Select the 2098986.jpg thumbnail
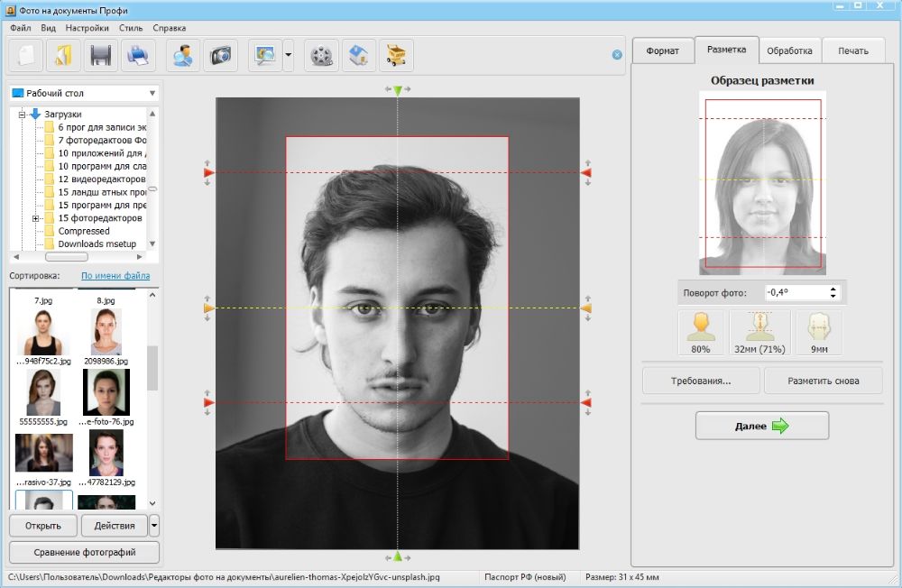This screenshot has height=588, width=902. tap(106, 334)
